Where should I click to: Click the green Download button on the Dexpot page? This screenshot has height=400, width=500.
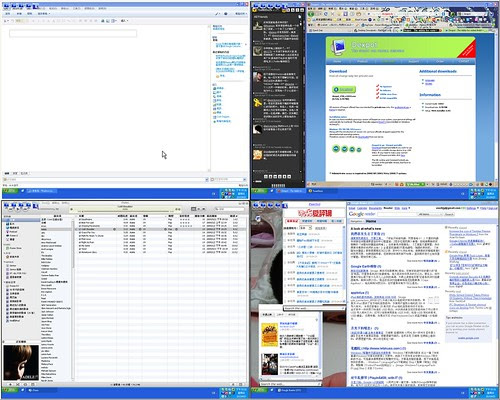(x=344, y=90)
